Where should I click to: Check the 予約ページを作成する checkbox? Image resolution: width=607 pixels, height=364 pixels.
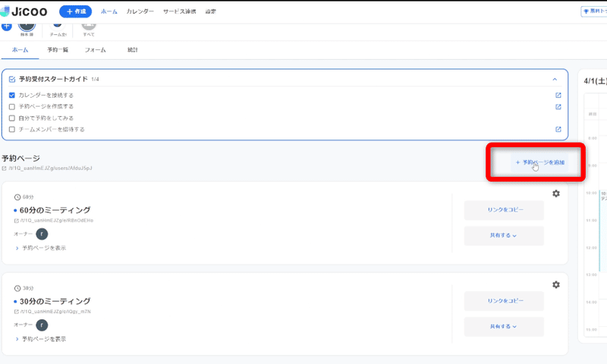point(12,107)
